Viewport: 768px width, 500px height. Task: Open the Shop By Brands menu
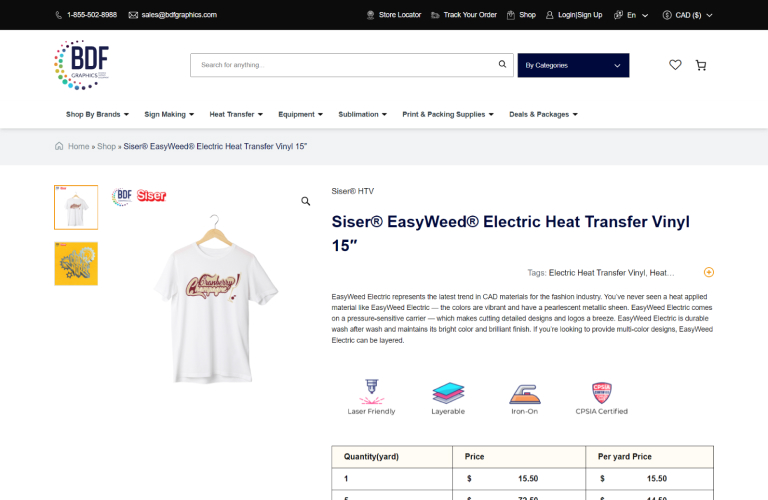click(97, 114)
